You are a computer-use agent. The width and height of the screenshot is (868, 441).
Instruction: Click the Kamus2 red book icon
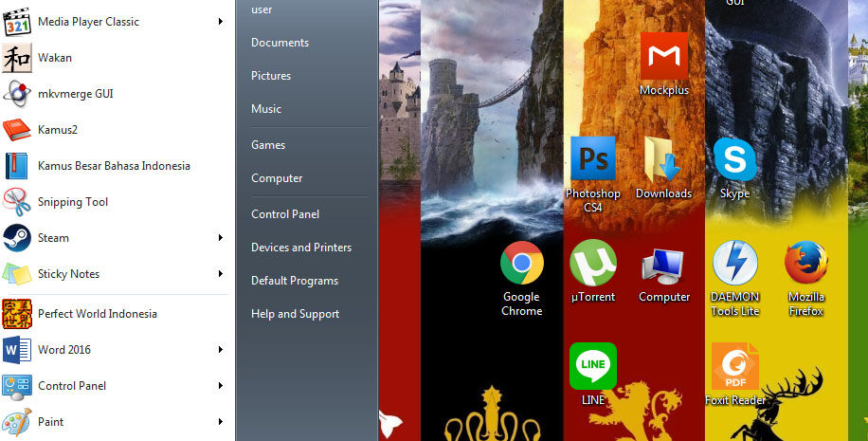[x=17, y=130]
